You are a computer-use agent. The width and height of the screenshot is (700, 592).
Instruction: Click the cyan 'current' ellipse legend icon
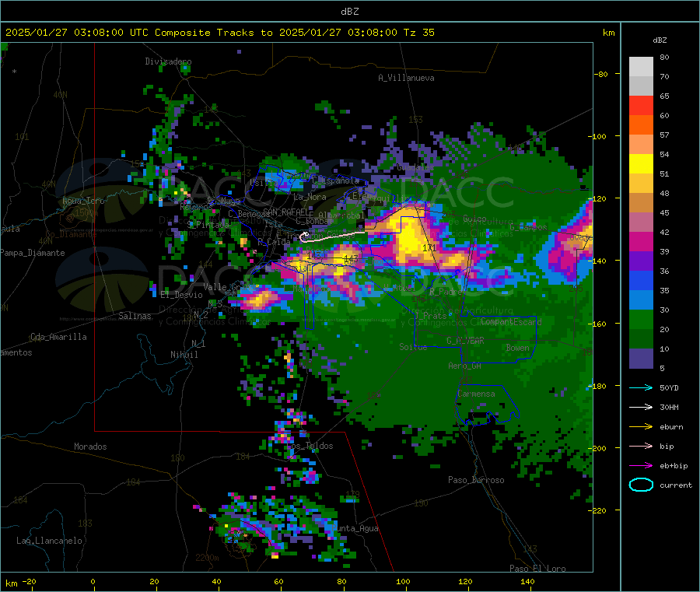click(641, 485)
